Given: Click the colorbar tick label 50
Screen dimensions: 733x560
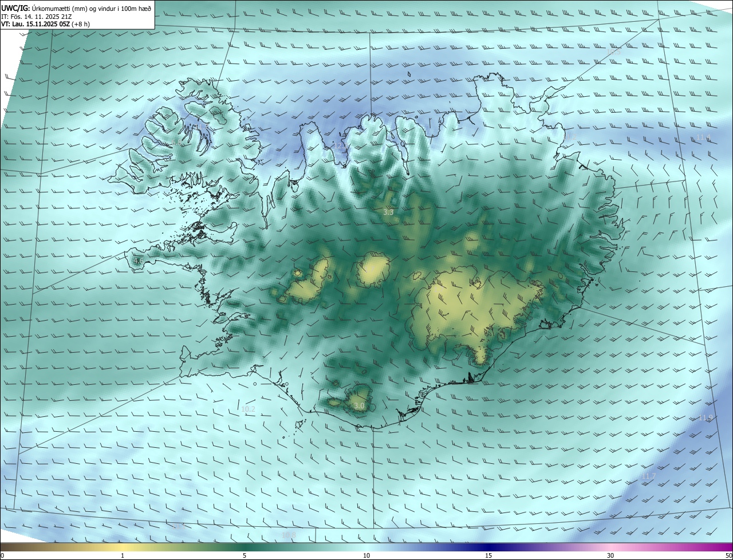Looking at the screenshot, I should click(728, 556).
